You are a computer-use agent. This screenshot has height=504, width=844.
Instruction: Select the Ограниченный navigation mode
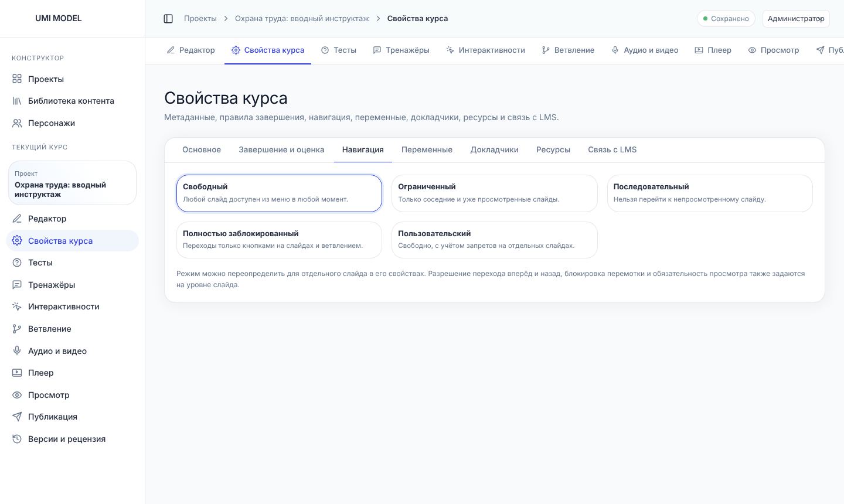[494, 193]
